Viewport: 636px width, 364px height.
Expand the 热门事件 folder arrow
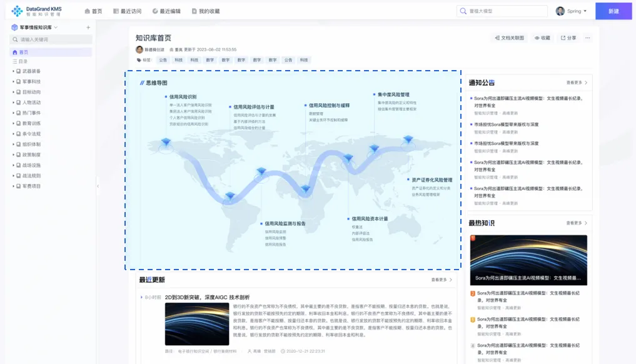pos(13,113)
